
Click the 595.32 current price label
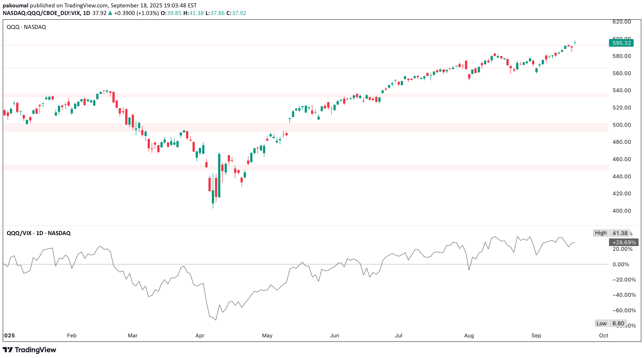(x=621, y=43)
